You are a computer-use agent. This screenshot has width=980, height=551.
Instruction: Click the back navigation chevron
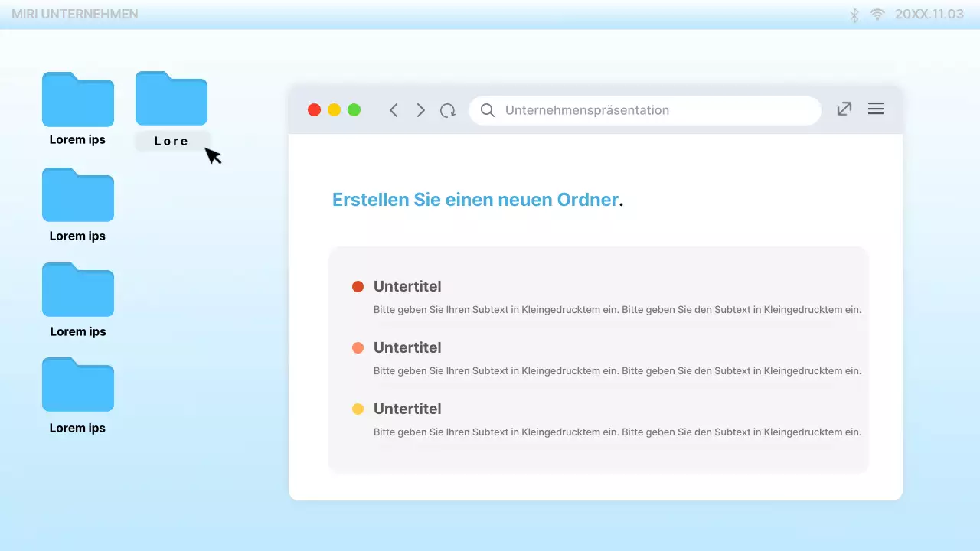[x=394, y=109]
